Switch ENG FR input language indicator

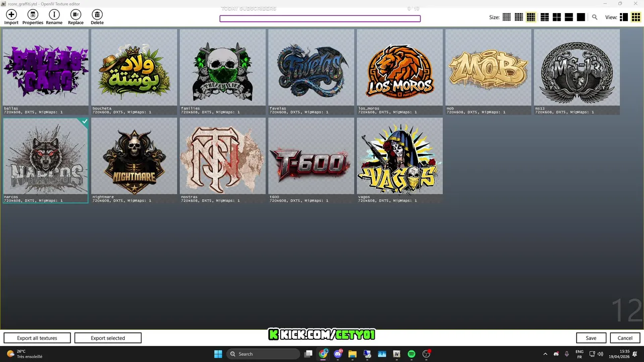pos(580,354)
